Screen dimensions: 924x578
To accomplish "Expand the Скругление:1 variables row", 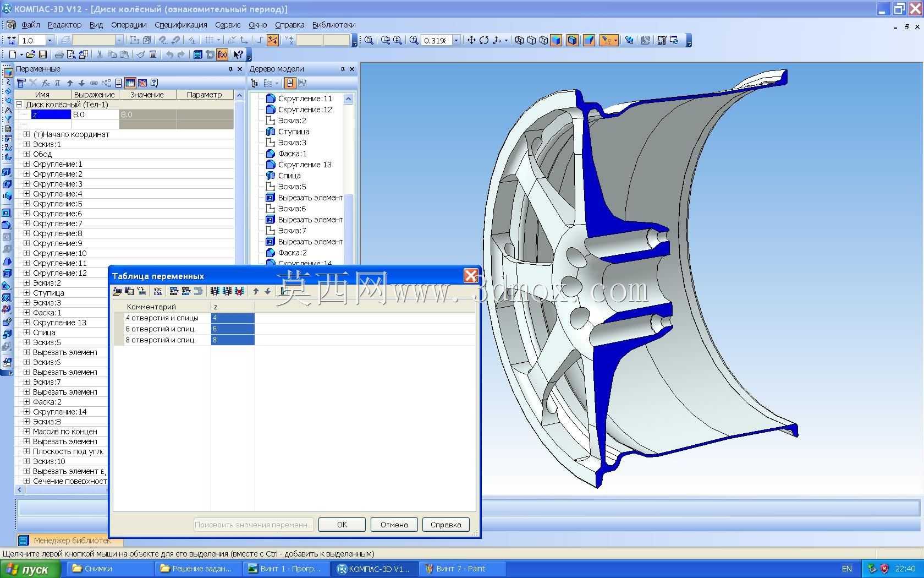I will (x=26, y=164).
